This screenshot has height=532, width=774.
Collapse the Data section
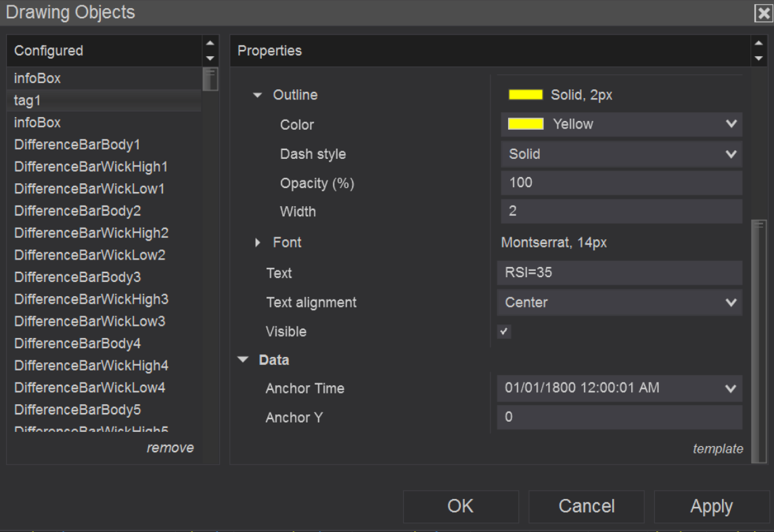[x=244, y=360]
